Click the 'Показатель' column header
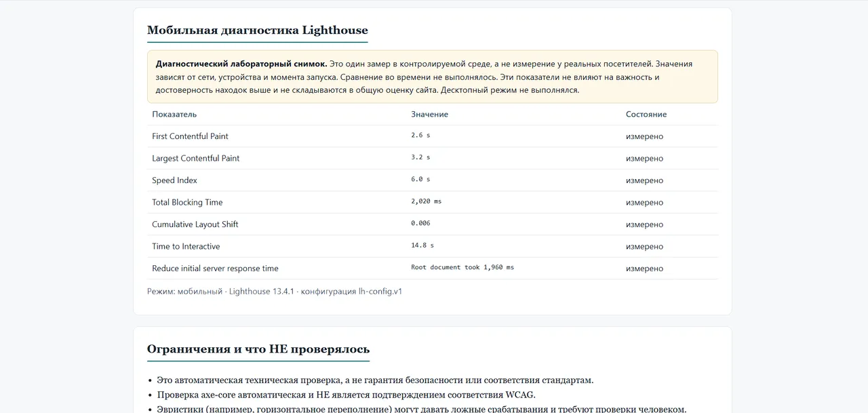Image resolution: width=868 pixels, height=413 pixels. pos(174,114)
